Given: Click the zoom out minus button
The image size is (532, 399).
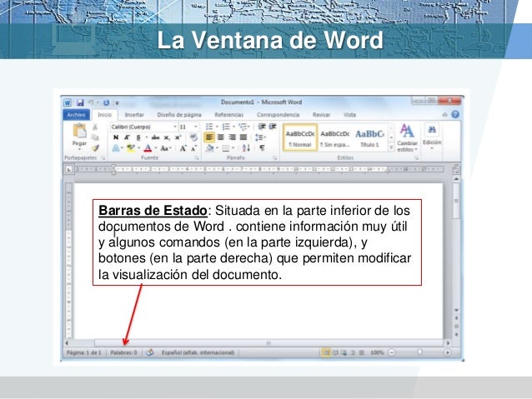Looking at the screenshot, I should click(x=392, y=352).
